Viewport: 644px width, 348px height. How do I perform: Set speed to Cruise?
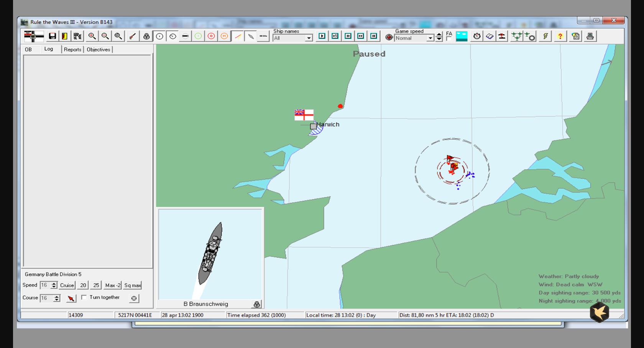[67, 285]
